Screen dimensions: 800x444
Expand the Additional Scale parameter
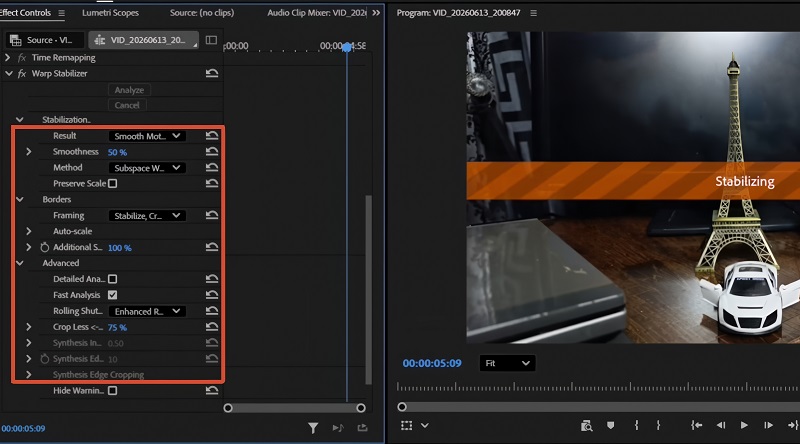29,247
